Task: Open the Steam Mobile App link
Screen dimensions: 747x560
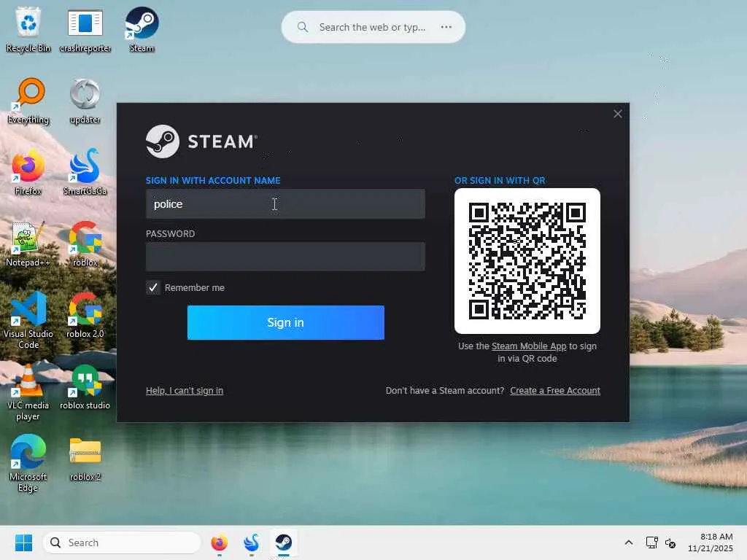Action: click(529, 346)
